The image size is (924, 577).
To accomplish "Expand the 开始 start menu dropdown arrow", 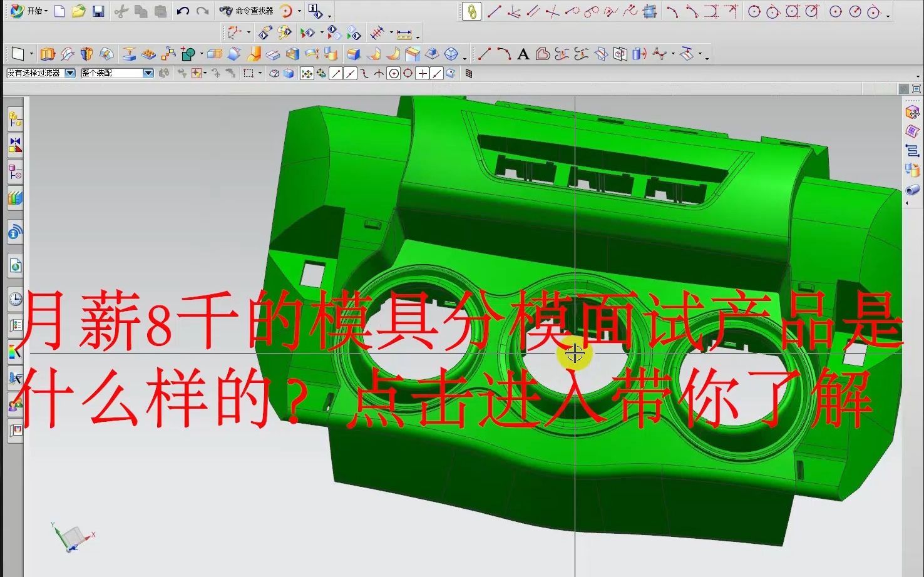I will tap(46, 11).
